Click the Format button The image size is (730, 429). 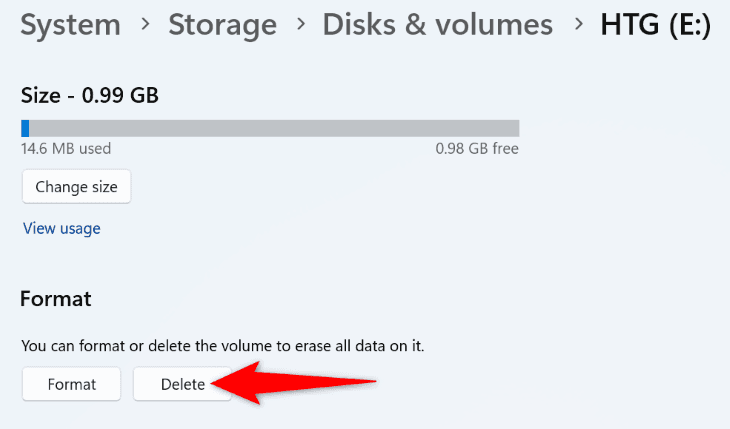(71, 384)
